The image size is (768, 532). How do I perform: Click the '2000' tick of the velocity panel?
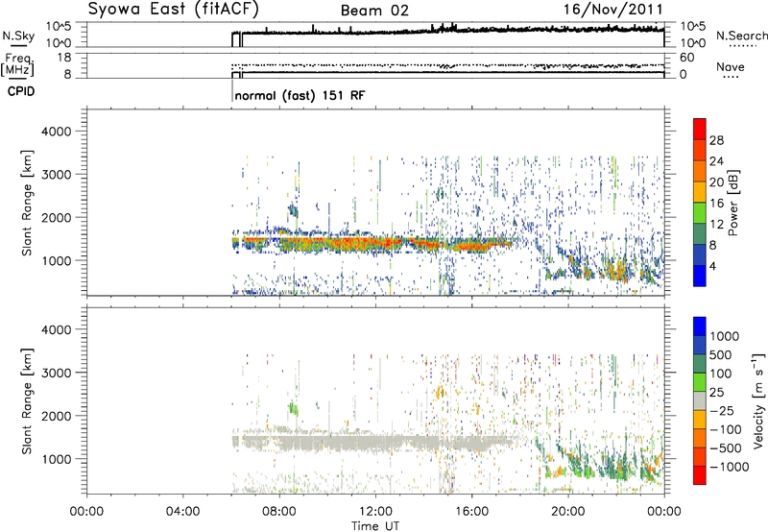56,416
